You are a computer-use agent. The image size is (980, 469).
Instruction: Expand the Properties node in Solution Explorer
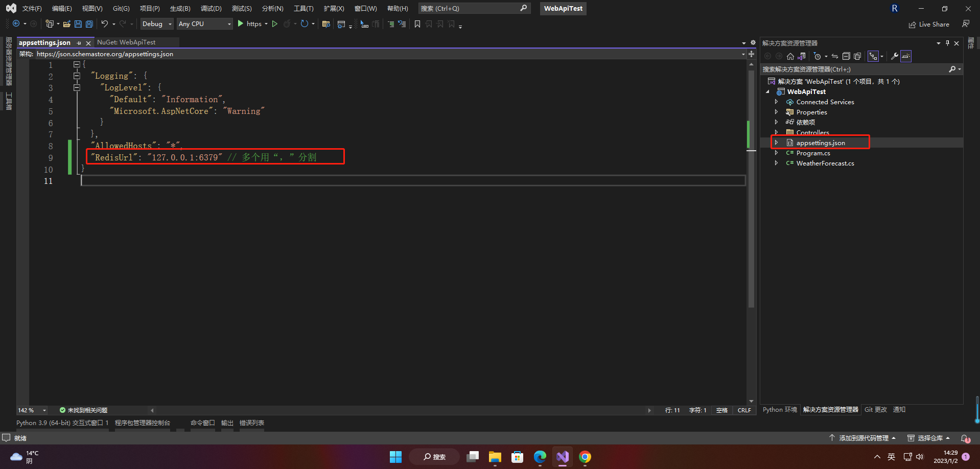(x=776, y=112)
